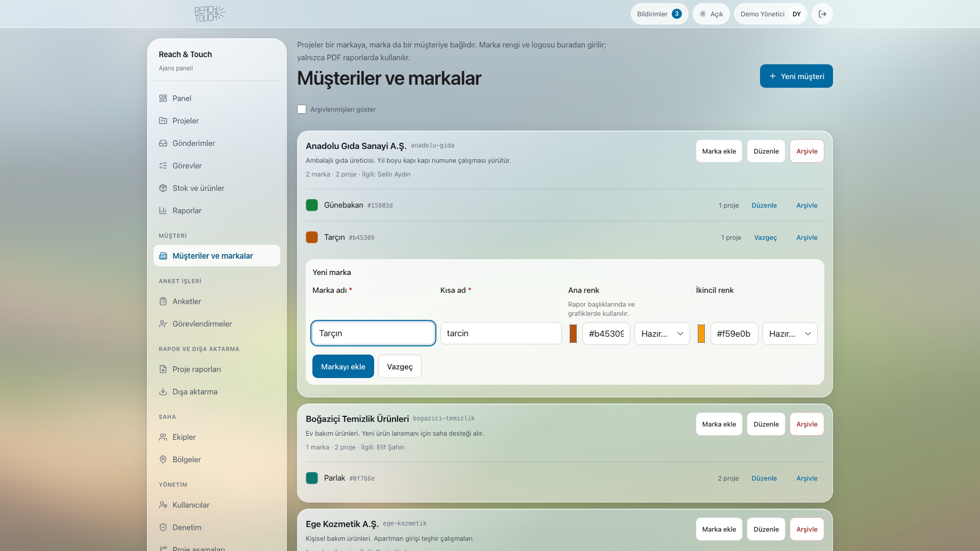980x551 pixels.
Task: Click Düzenle button for Ege Kozmetik A.Ş.
Action: click(766, 529)
